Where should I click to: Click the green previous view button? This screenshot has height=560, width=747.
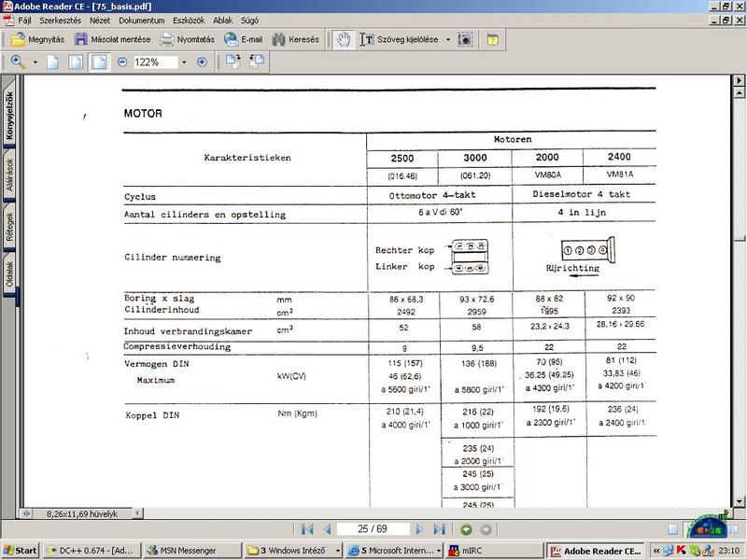[466, 529]
